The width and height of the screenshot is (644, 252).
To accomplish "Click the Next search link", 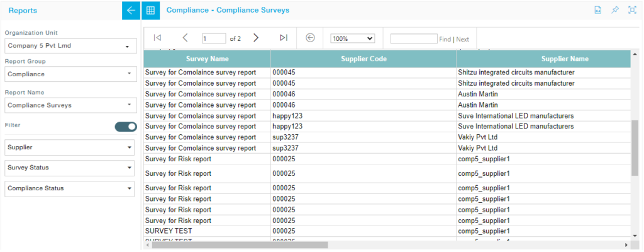I will point(462,40).
